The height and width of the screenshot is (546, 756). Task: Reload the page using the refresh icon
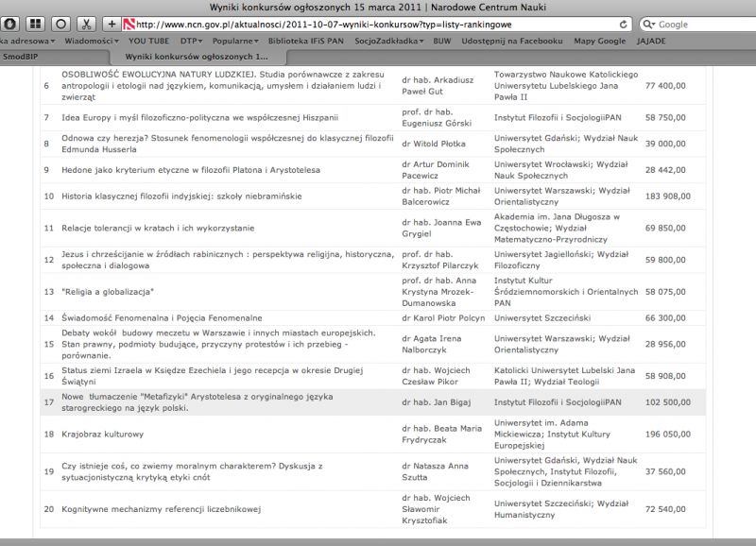pos(624,25)
